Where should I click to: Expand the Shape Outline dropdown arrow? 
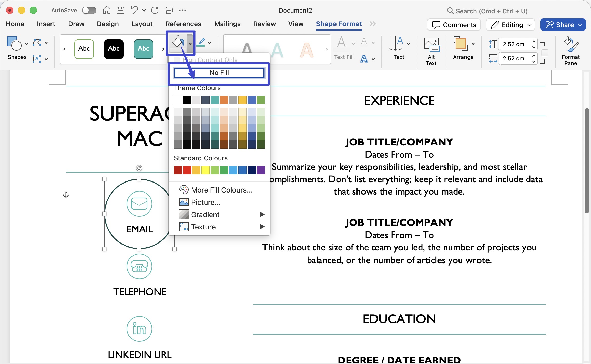click(210, 43)
